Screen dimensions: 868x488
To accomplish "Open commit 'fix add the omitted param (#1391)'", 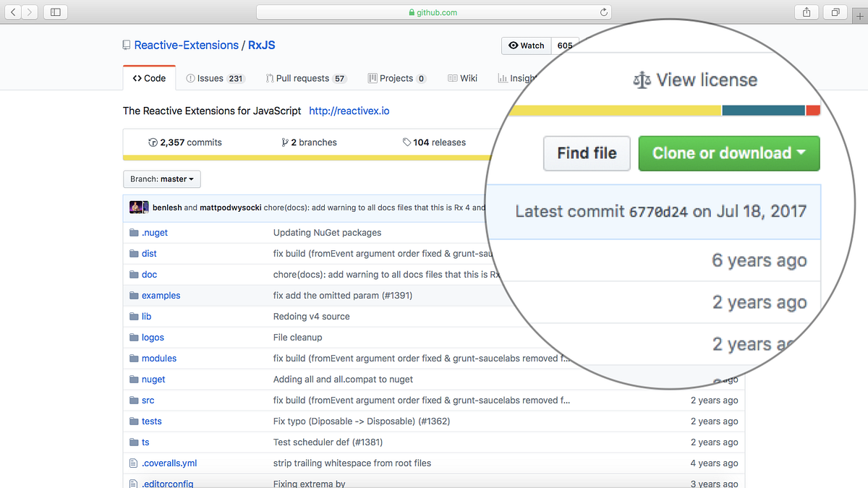I will pyautogui.click(x=343, y=296).
